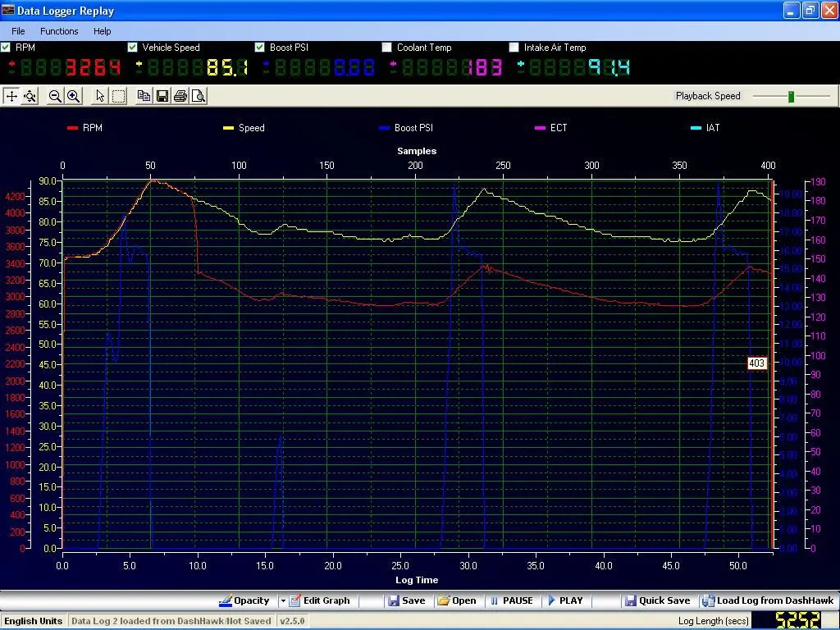Expand the dropdown arrow beside Edit Graph

pos(283,601)
